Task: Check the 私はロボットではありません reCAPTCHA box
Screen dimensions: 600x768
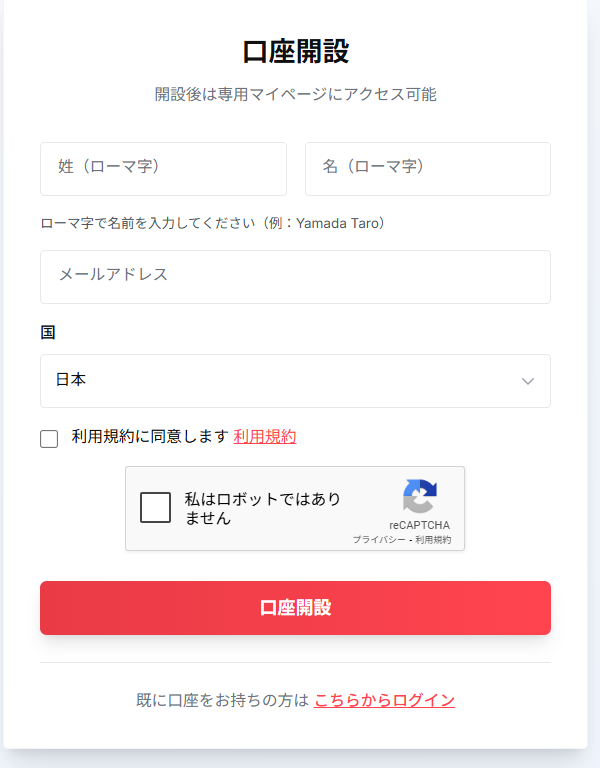Action: [156, 508]
